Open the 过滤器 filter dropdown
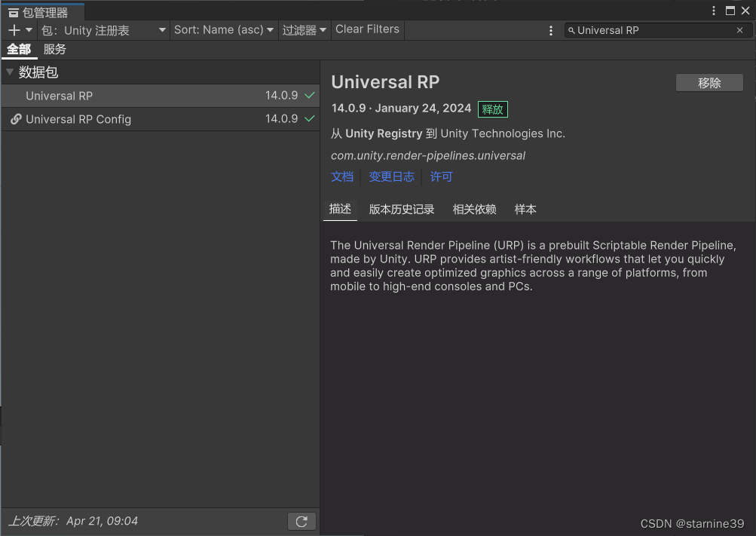 coord(305,30)
